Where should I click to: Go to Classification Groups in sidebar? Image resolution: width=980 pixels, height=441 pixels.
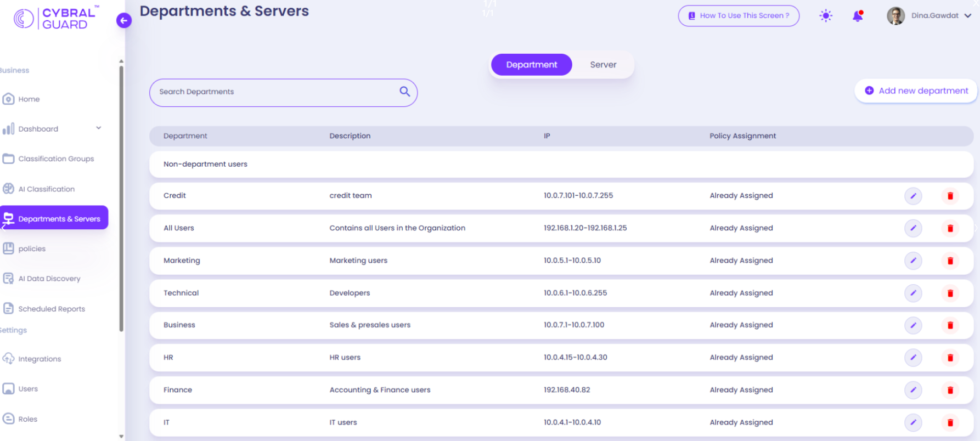pos(55,159)
